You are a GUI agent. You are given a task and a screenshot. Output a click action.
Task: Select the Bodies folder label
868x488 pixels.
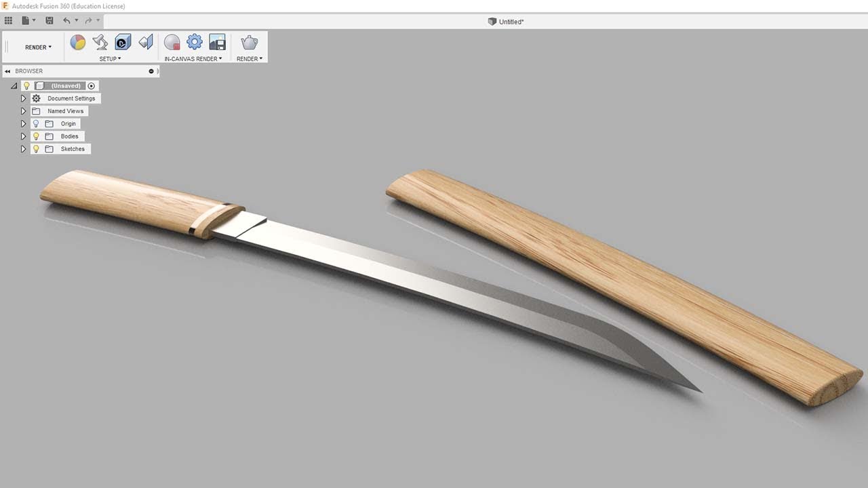tap(69, 136)
